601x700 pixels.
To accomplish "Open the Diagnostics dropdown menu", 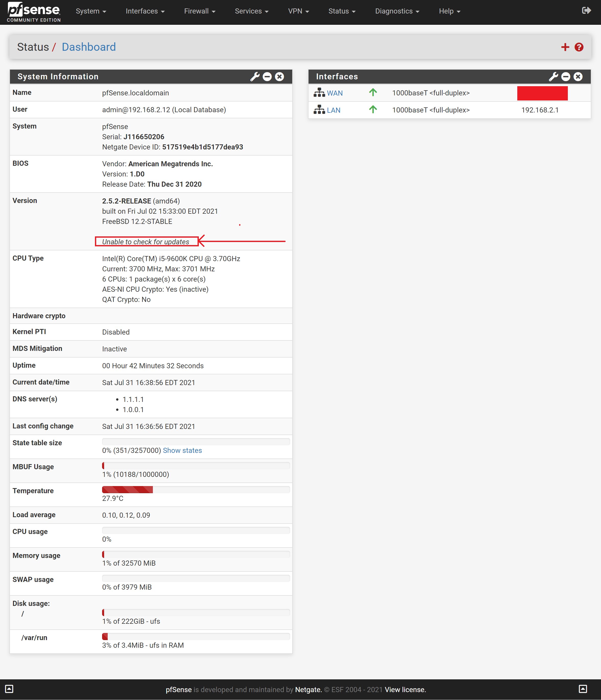I will click(397, 11).
